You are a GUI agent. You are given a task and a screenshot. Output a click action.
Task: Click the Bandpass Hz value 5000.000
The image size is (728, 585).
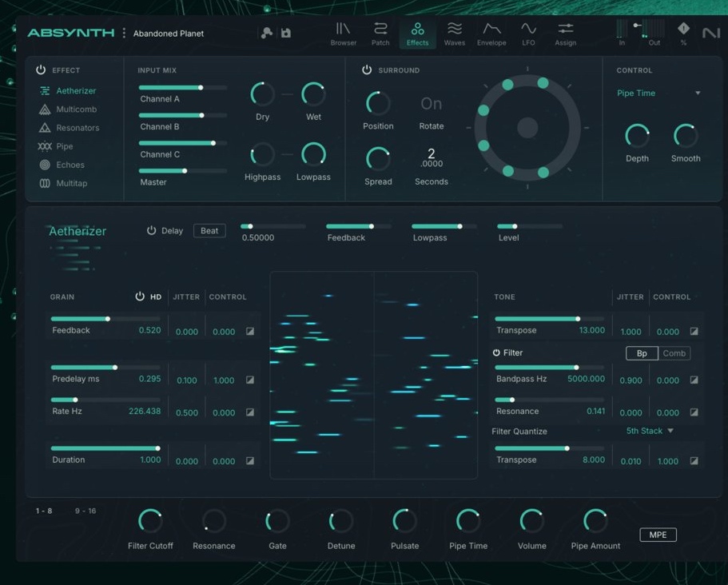click(586, 379)
